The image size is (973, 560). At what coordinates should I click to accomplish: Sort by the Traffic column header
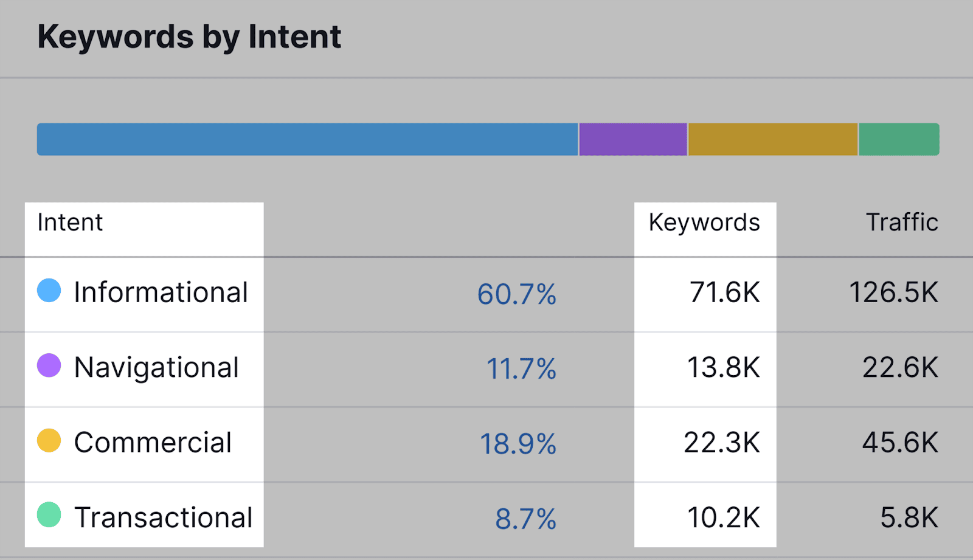[902, 223]
